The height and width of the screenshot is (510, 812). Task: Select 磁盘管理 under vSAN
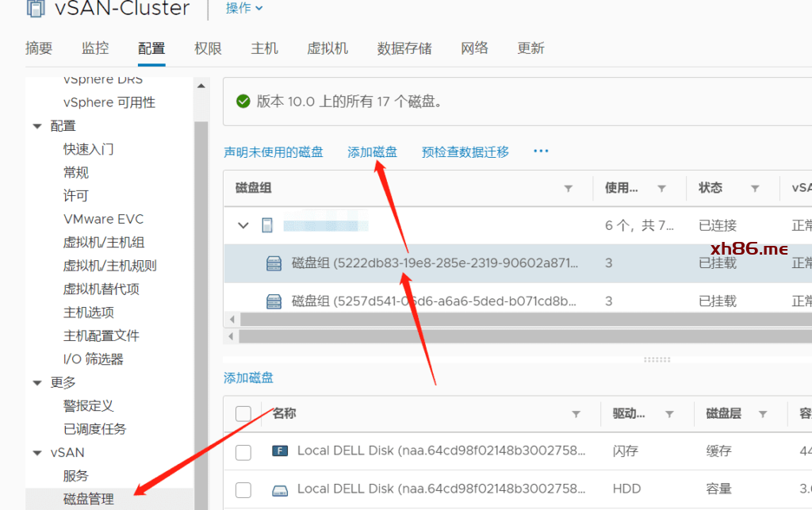pyautogui.click(x=89, y=499)
